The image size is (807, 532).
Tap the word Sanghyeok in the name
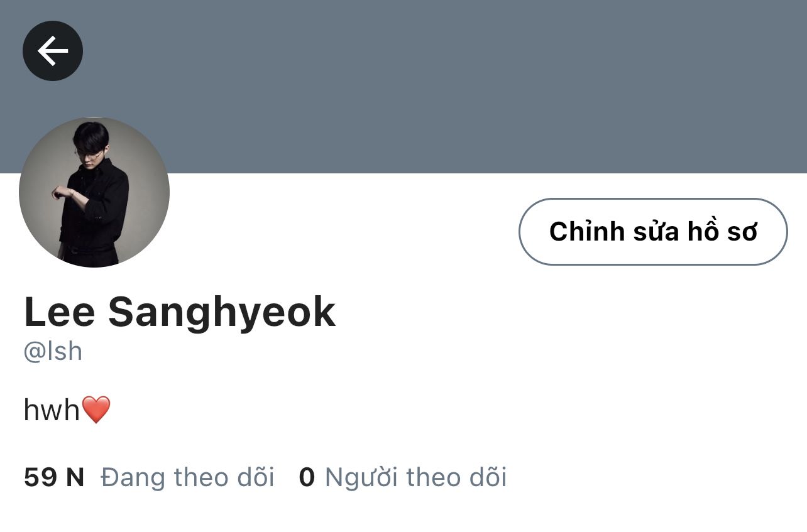click(x=222, y=312)
